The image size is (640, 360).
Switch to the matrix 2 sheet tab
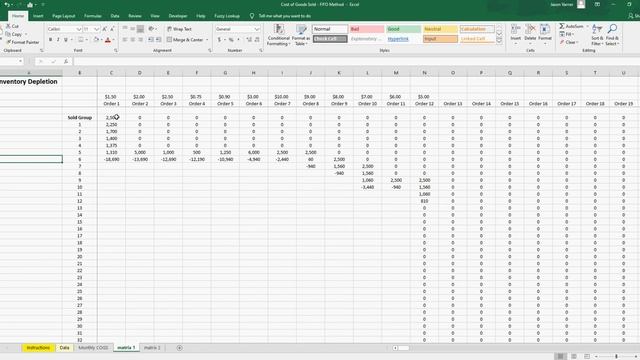(x=152, y=348)
